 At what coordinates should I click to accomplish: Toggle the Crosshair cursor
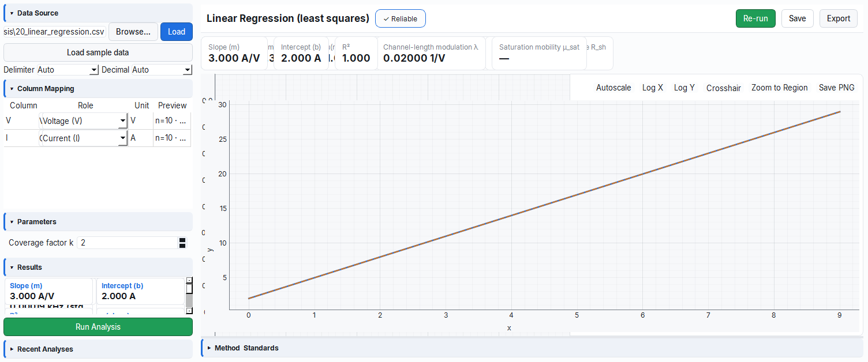(724, 88)
